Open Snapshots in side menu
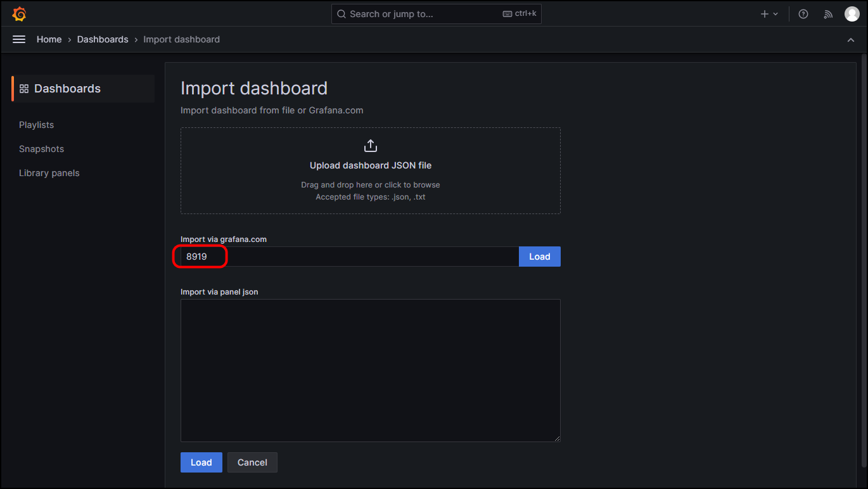Image resolution: width=868 pixels, height=489 pixels. (42, 149)
